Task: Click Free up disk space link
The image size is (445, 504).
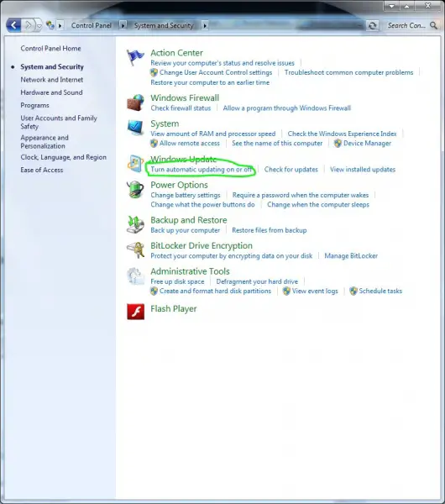Action: pos(177,281)
